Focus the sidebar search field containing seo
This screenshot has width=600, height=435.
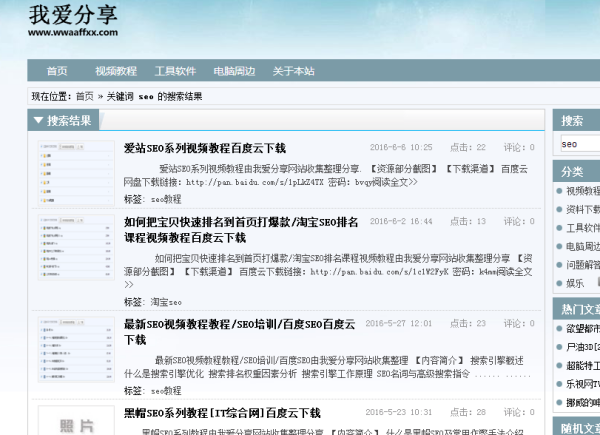coord(580,144)
